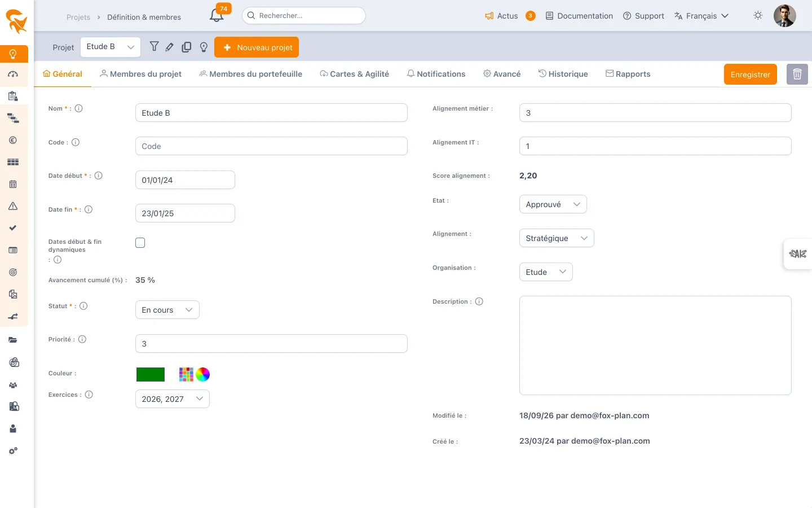
Task: Click the Enregistrer button
Action: (751, 75)
